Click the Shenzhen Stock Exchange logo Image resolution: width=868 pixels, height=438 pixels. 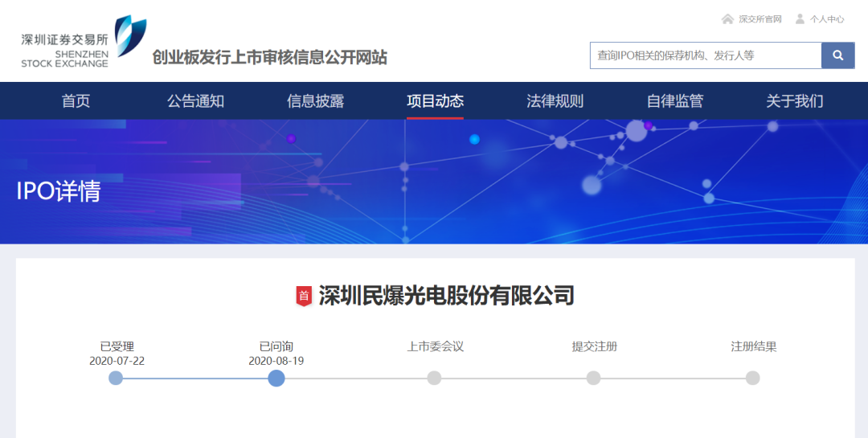point(84,42)
